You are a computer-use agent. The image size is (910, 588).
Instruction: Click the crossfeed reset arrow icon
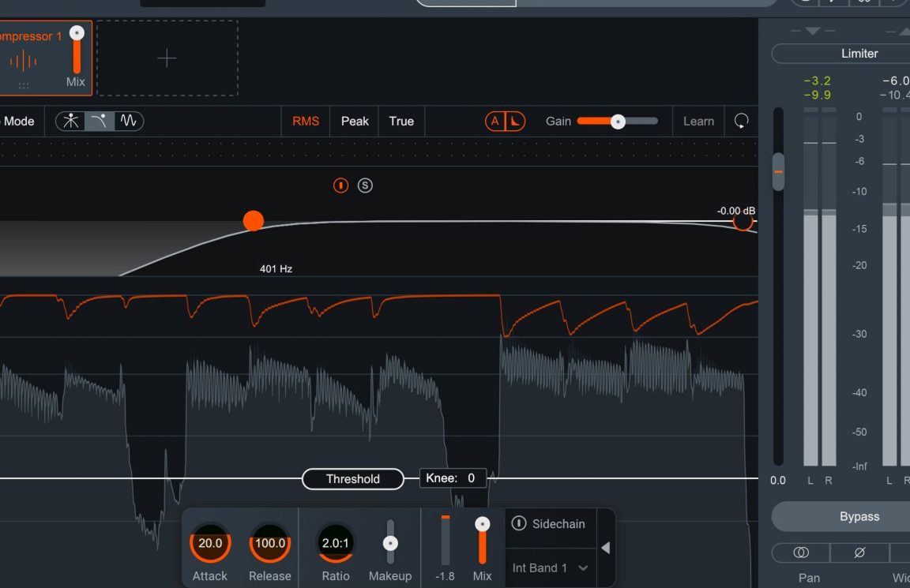pyautogui.click(x=741, y=121)
